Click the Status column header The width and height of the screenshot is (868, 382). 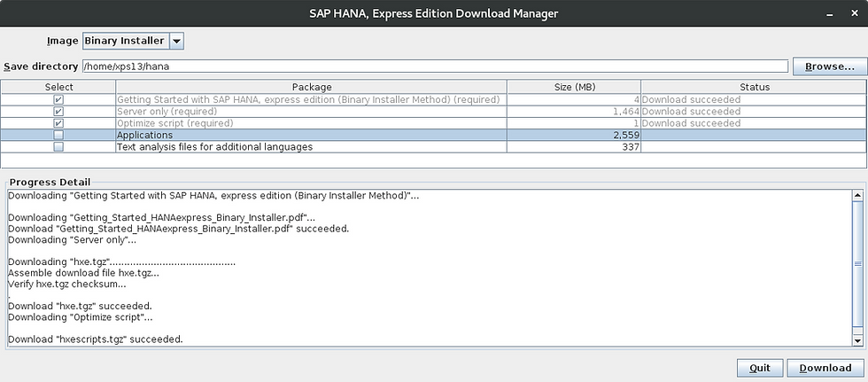(x=754, y=87)
